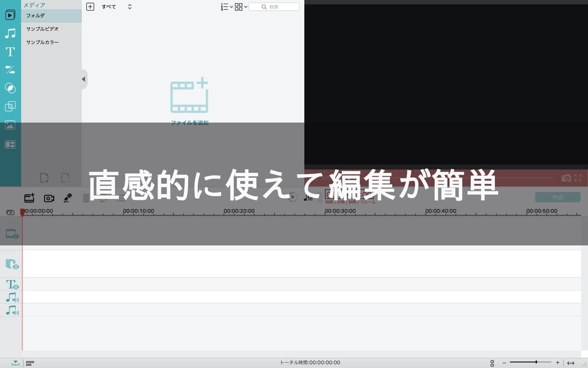Collapse the media category sidebar arrow
The image size is (588, 368).
84,79
